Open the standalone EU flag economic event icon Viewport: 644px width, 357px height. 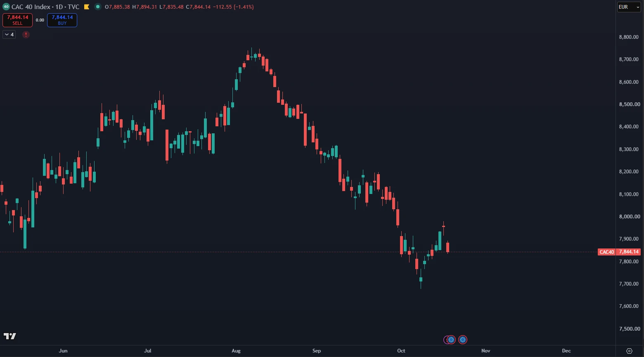pyautogui.click(x=463, y=340)
